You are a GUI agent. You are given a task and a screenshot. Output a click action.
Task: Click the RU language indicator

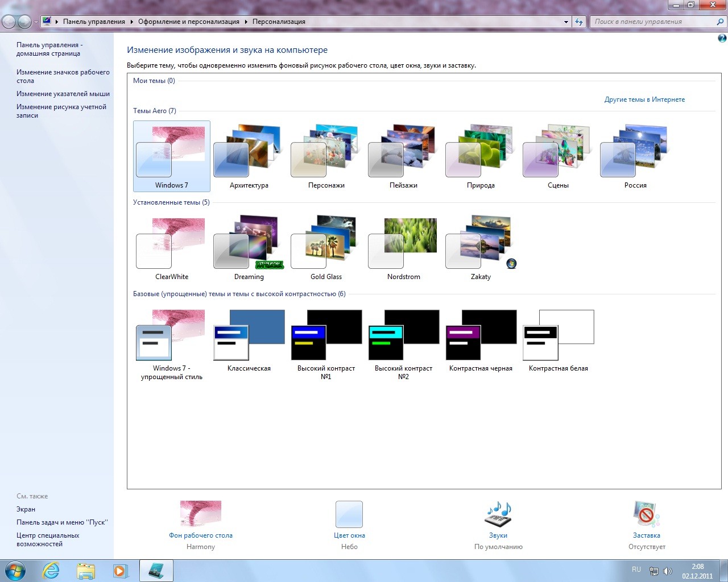(x=636, y=569)
